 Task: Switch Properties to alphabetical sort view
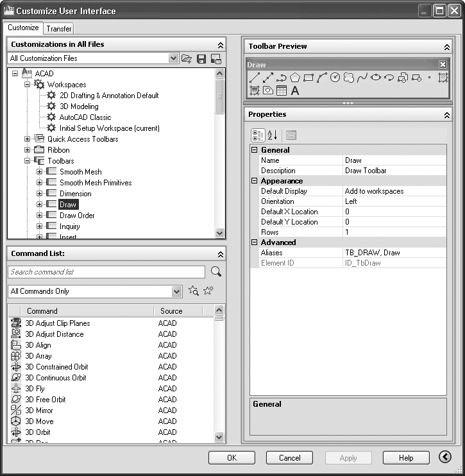[272, 135]
